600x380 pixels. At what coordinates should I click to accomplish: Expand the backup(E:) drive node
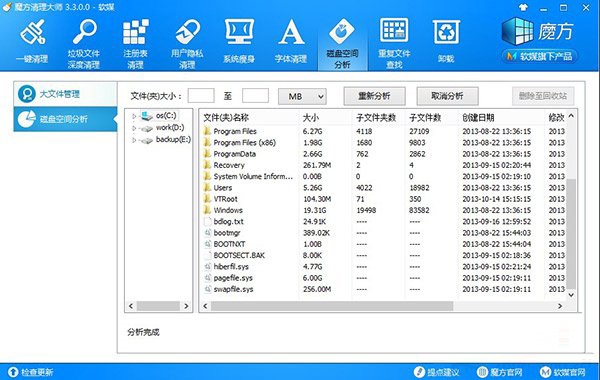[134, 140]
